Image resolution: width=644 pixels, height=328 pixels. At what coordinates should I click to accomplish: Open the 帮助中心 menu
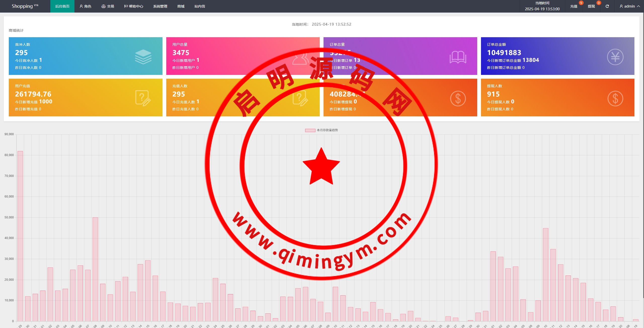pos(134,6)
